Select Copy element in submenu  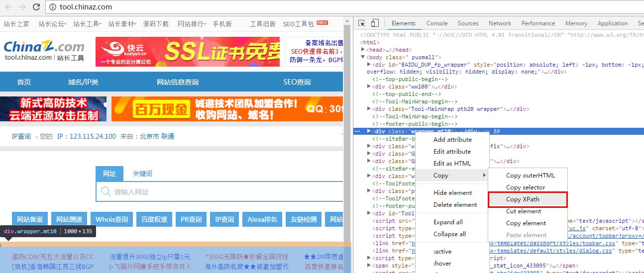528,223
